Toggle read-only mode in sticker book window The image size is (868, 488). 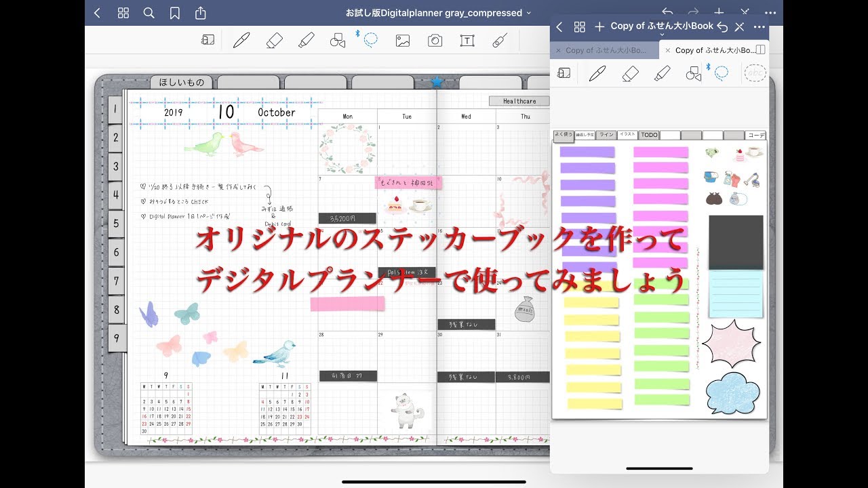[x=740, y=26]
